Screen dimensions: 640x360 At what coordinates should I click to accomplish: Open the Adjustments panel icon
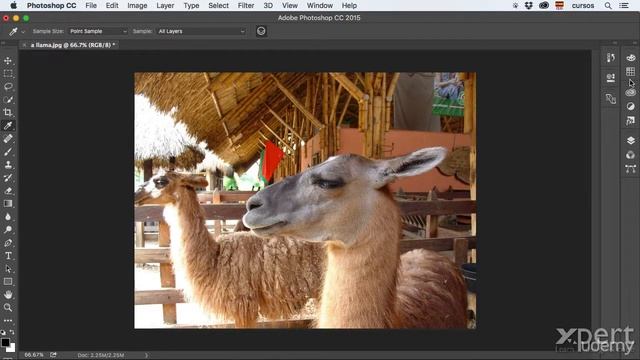click(631, 106)
